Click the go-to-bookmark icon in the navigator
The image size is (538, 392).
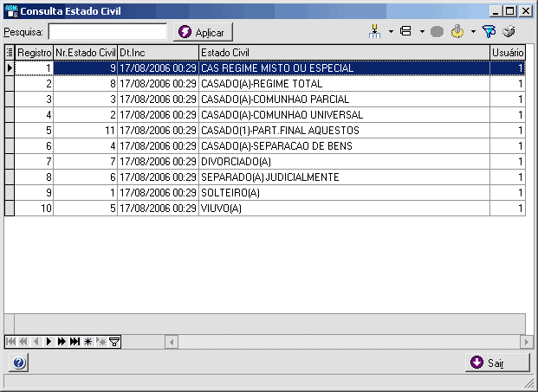click(x=101, y=342)
